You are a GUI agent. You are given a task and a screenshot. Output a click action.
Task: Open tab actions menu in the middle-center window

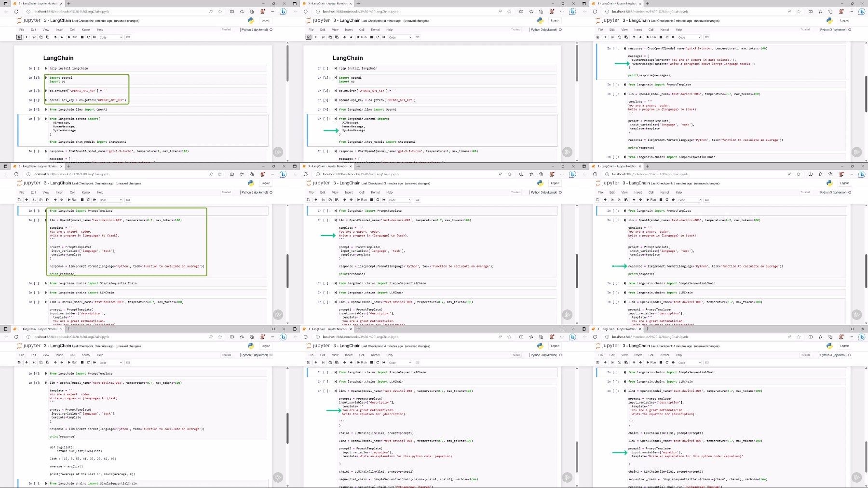(295, 166)
